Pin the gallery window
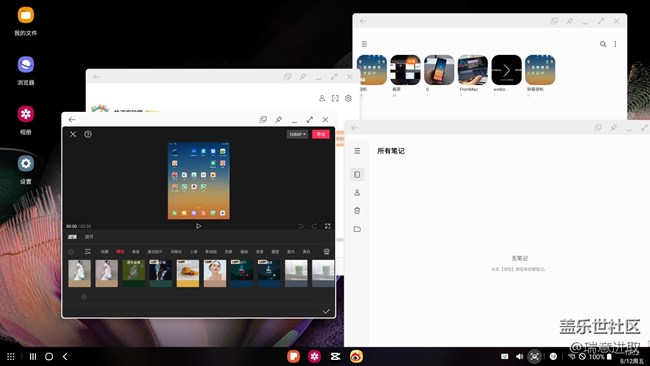This screenshot has width=650, height=366. pos(570,21)
